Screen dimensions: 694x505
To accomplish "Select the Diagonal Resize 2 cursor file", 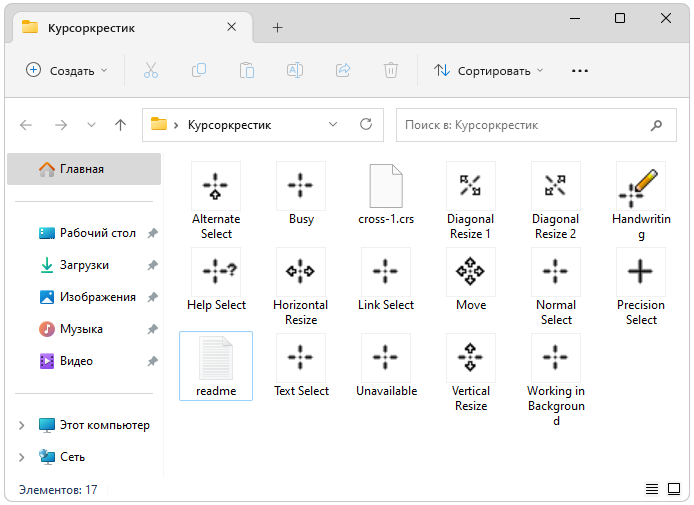I will (555, 201).
